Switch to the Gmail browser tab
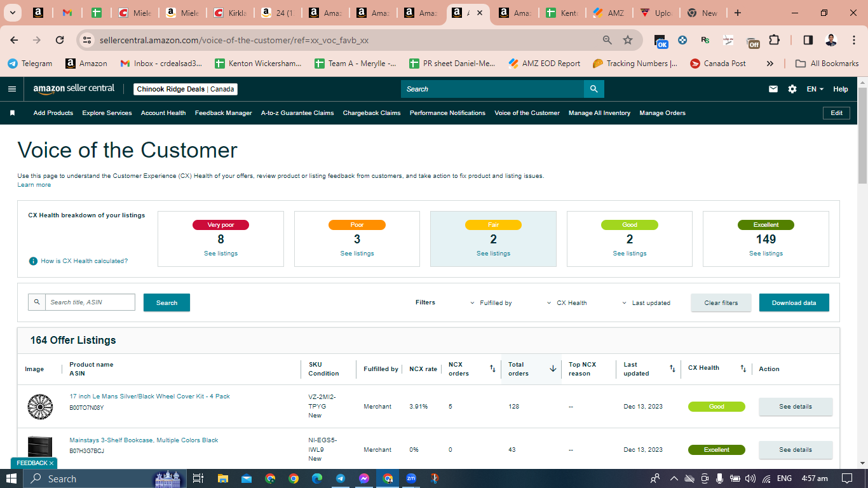Screen dimensions: 868x488 67,13
